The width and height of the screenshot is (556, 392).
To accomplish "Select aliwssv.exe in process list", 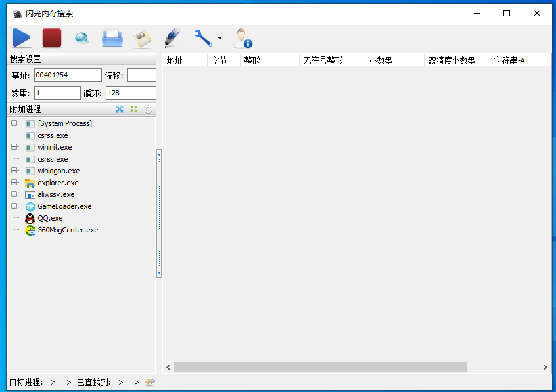I will click(56, 194).
